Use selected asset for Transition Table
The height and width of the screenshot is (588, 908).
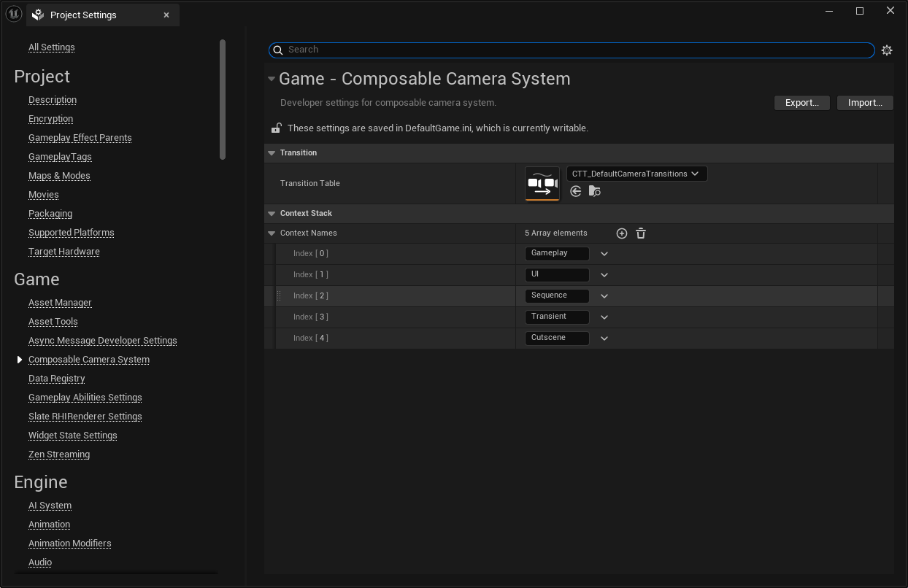click(x=576, y=191)
